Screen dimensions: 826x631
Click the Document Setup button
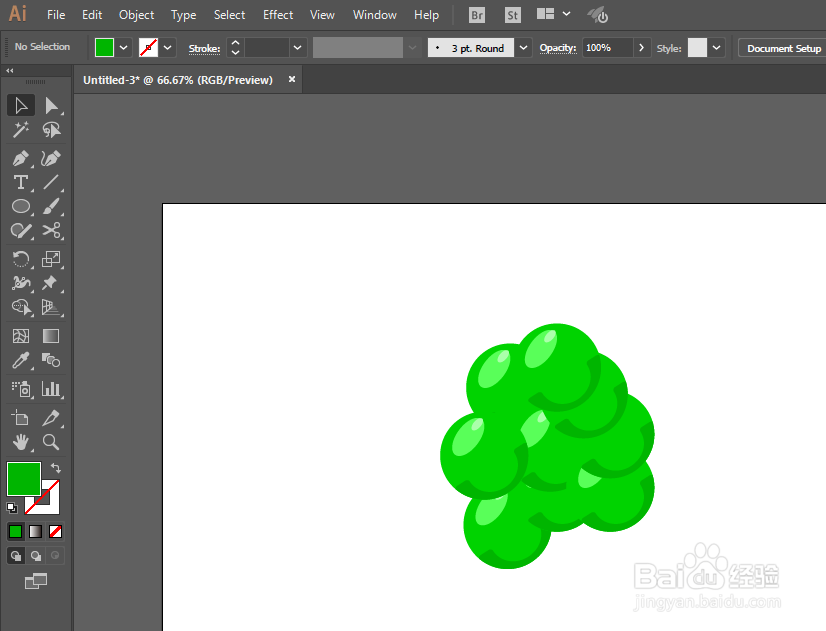[x=783, y=48]
